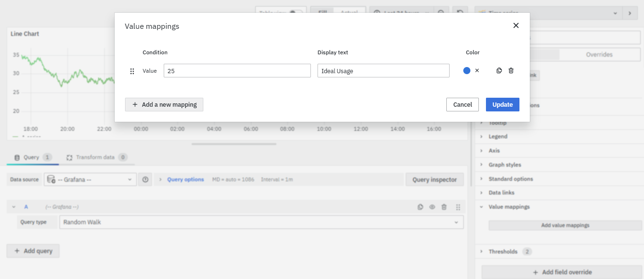Collapse query A row
Screen dimensions: 644x279
tap(14, 207)
